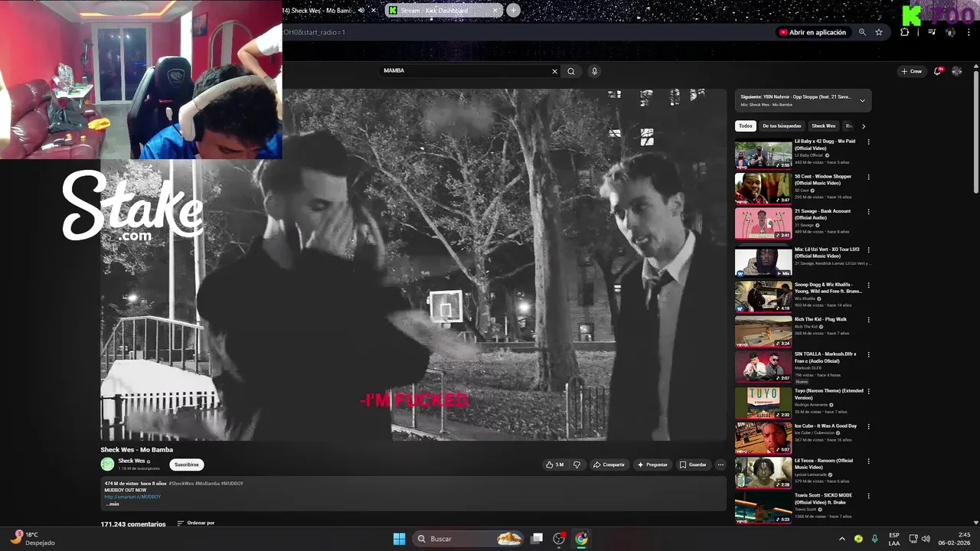Screen dimensions: 980x551
Task: Click Suscribirse button
Action: click(x=187, y=465)
